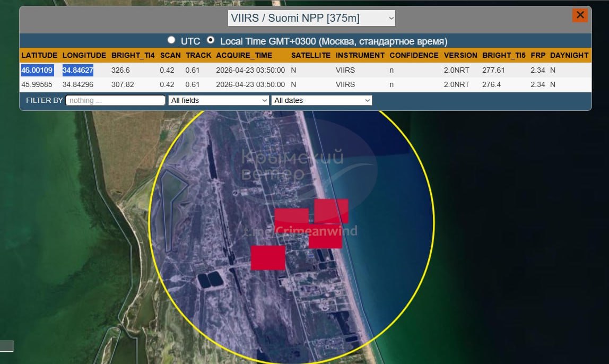Click the CONFIDENCE column header

[414, 55]
